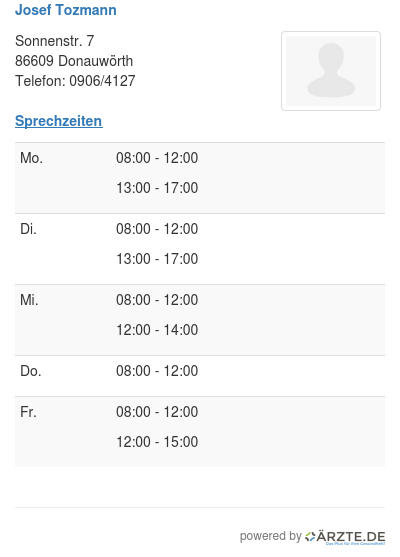Select Tuesday's 13:00 - 17:00 hours

point(157,259)
